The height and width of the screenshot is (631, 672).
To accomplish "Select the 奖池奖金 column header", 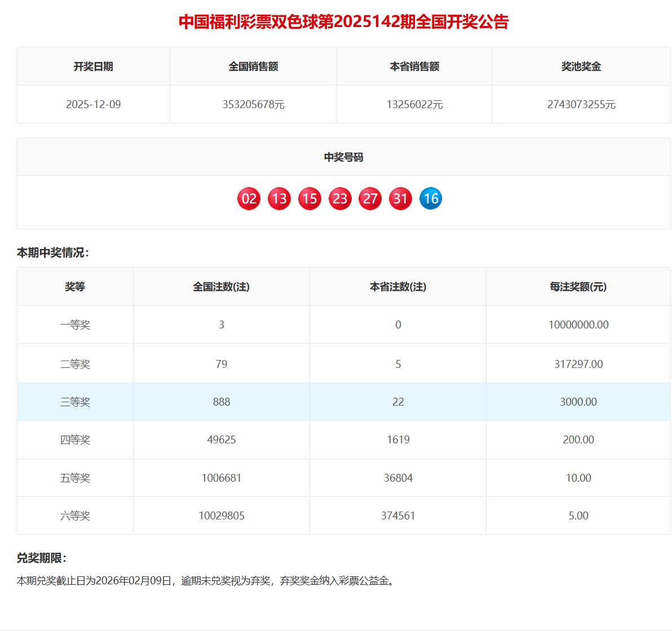I will (x=581, y=66).
